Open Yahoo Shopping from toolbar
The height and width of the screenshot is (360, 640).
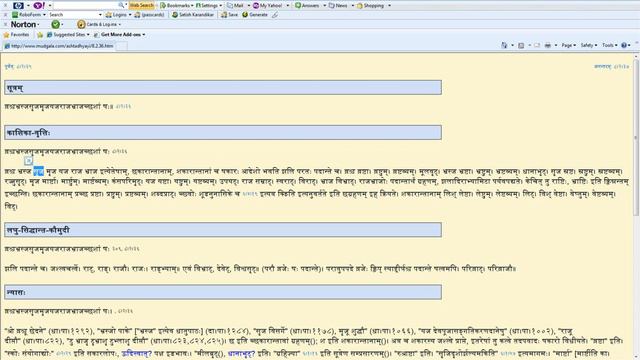pyautogui.click(x=371, y=6)
